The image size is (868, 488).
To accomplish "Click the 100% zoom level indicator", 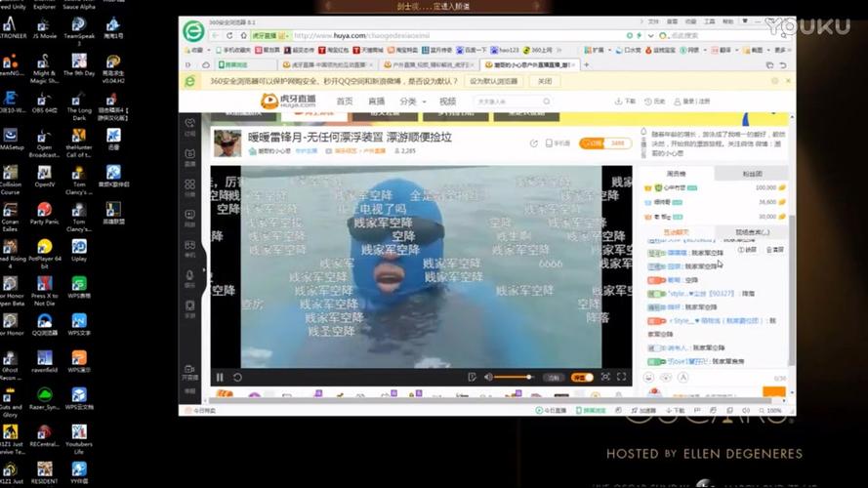I will (x=770, y=411).
